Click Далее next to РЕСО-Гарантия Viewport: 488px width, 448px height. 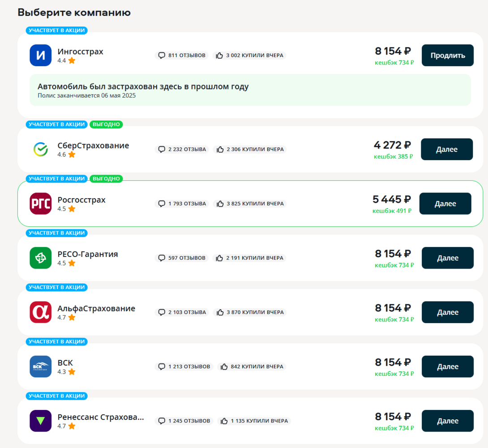pos(447,258)
